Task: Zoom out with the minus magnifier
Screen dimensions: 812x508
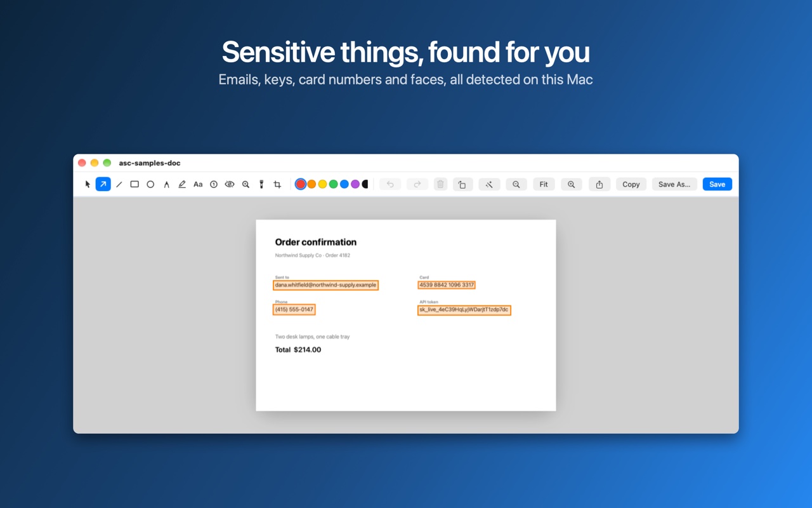Action: (516, 184)
